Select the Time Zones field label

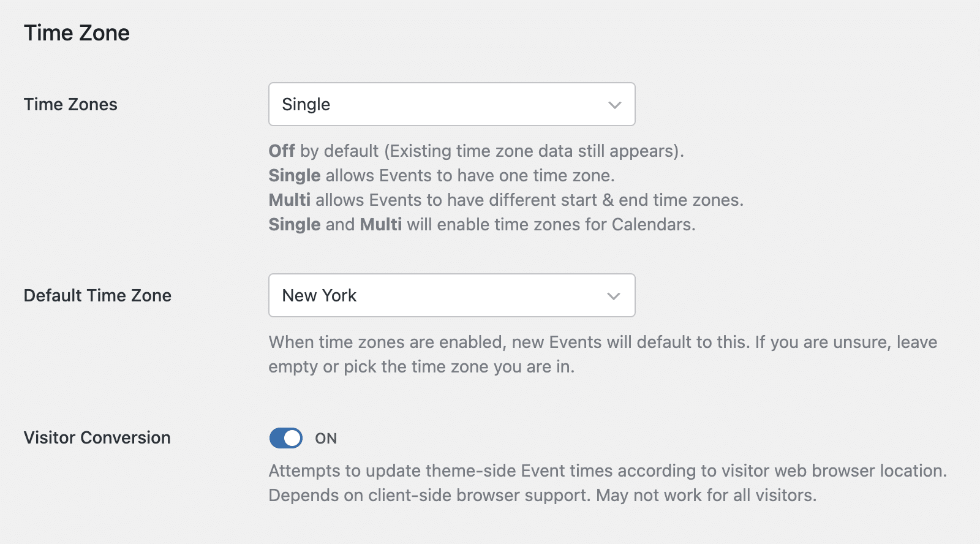click(70, 104)
